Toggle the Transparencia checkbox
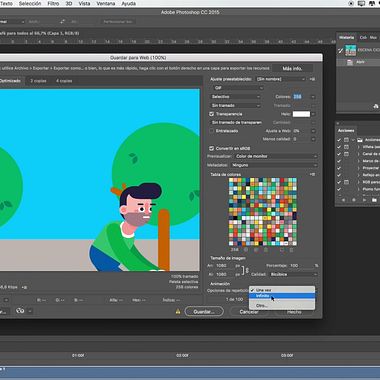This screenshot has width=380, height=380. [211, 114]
